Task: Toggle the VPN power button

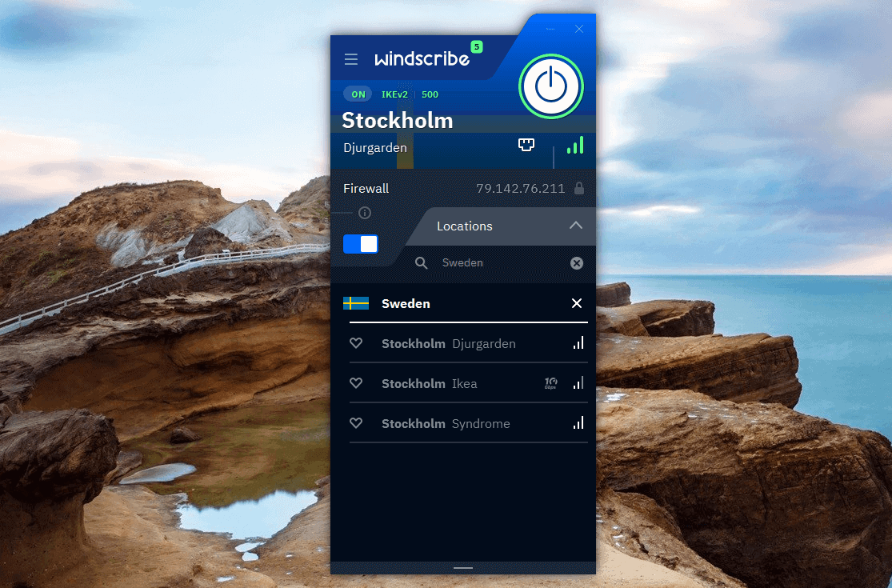Action: (550, 86)
